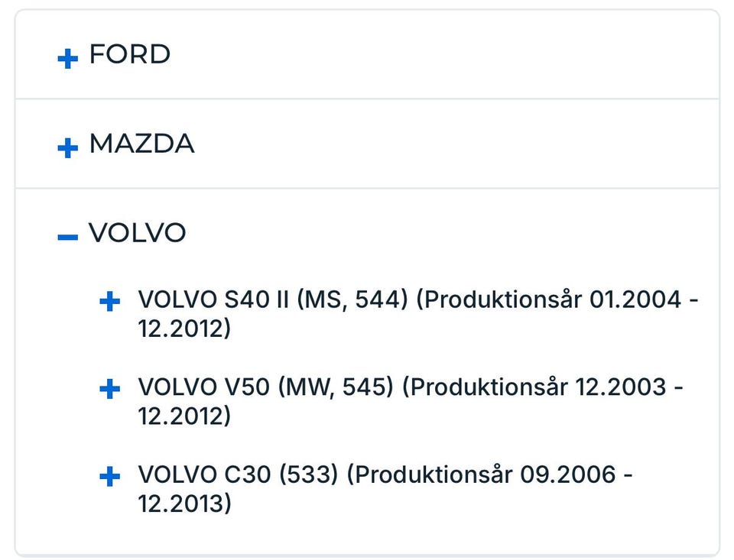Image resolution: width=734 pixels, height=560 pixels.
Task: Collapse the VOLVO brand heading text
Action: click(138, 233)
